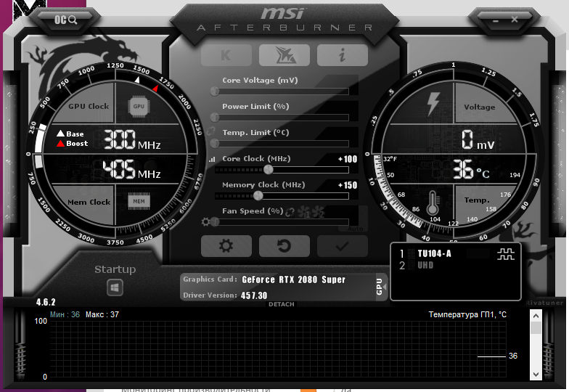Click the Core Clock slider knob
Image resolution: width=569 pixels, height=392 pixels.
pos(269,169)
